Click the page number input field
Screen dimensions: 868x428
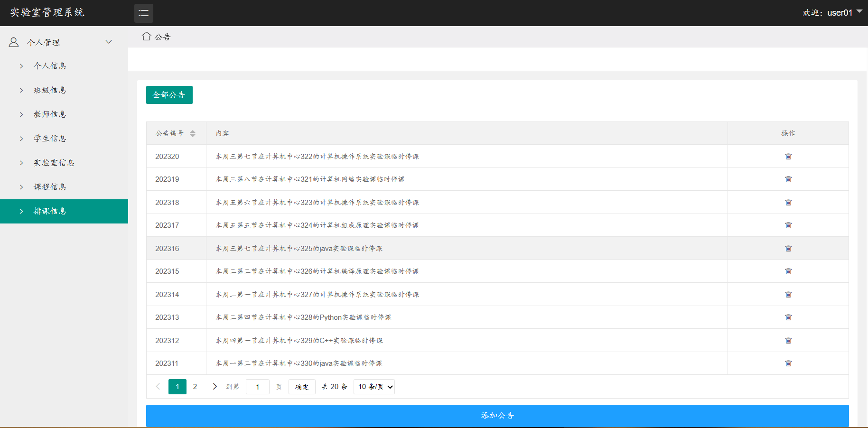(x=258, y=387)
